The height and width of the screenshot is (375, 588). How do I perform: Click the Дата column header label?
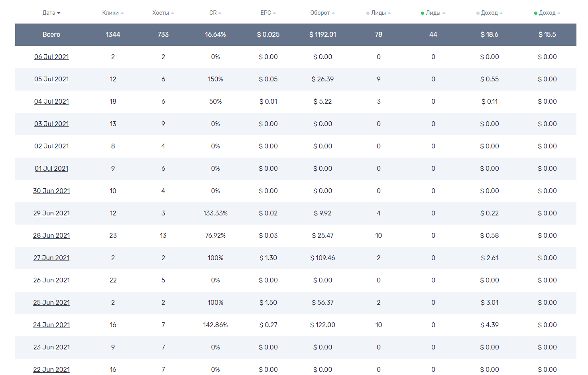coord(49,13)
